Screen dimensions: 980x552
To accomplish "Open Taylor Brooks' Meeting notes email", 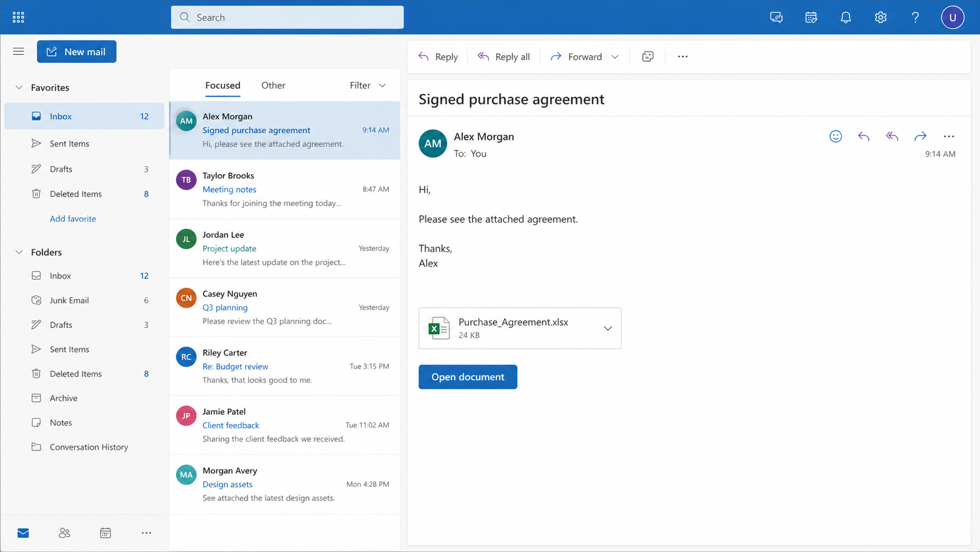I will coord(285,189).
